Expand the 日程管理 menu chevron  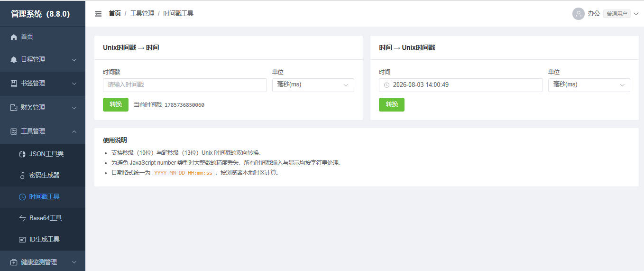pyautogui.click(x=74, y=60)
